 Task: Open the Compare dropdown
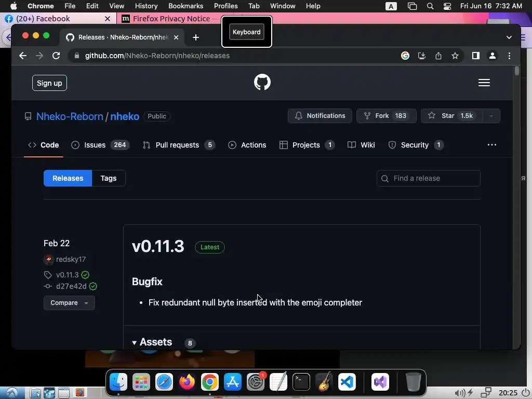[69, 303]
